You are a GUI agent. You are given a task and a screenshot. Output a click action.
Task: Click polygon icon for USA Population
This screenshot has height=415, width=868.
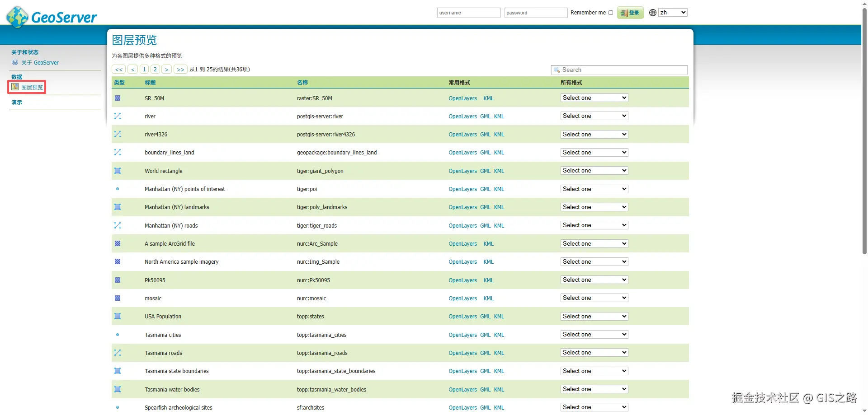[118, 316]
